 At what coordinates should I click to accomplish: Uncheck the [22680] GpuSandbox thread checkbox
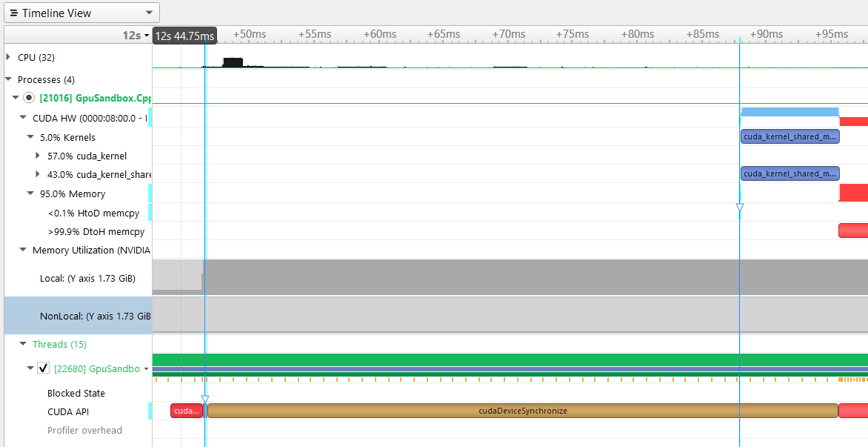[43, 368]
